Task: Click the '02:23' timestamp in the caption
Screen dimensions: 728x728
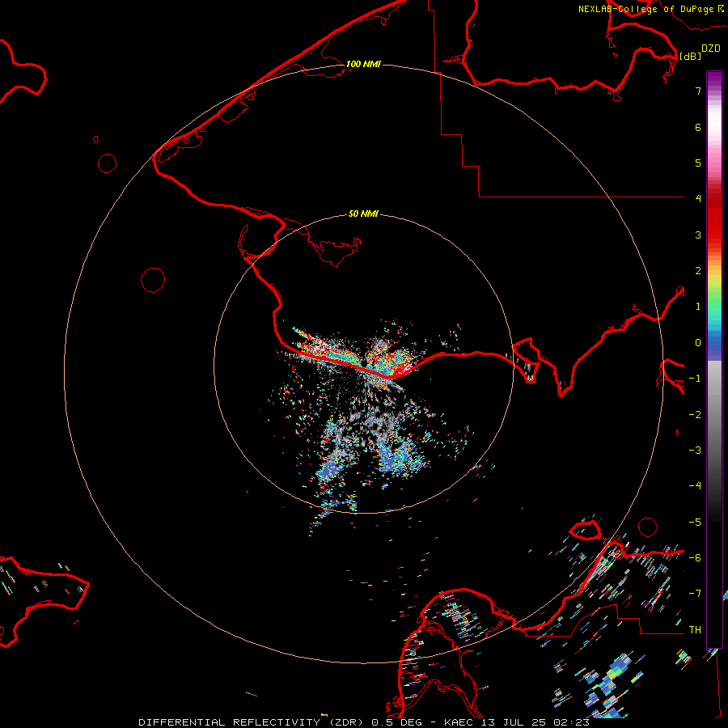Action: [x=571, y=722]
